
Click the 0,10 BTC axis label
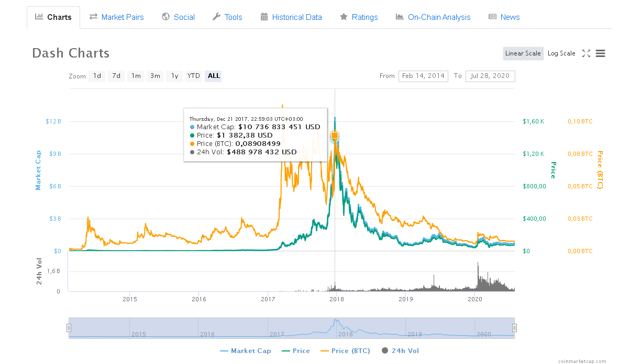click(x=580, y=121)
